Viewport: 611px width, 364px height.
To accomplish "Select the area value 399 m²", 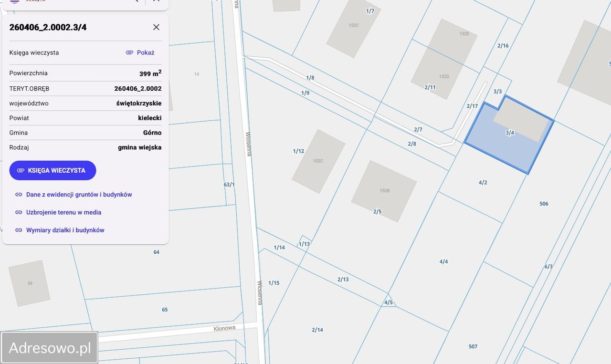I will 150,73.
